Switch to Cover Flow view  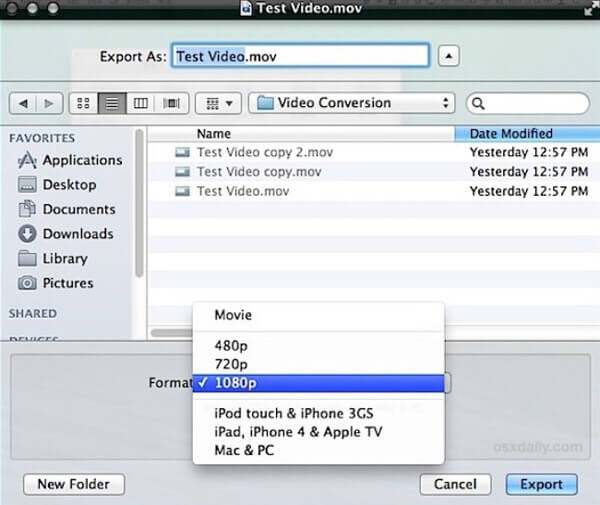click(x=171, y=103)
